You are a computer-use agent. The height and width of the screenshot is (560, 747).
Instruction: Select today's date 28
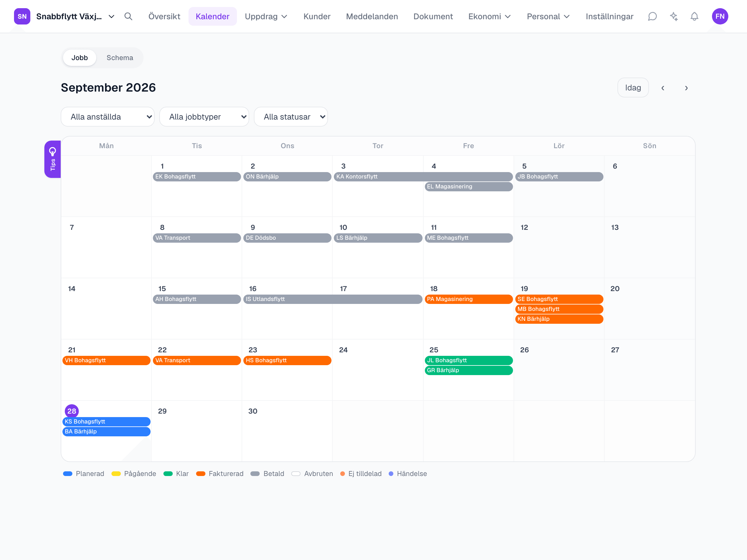72,411
